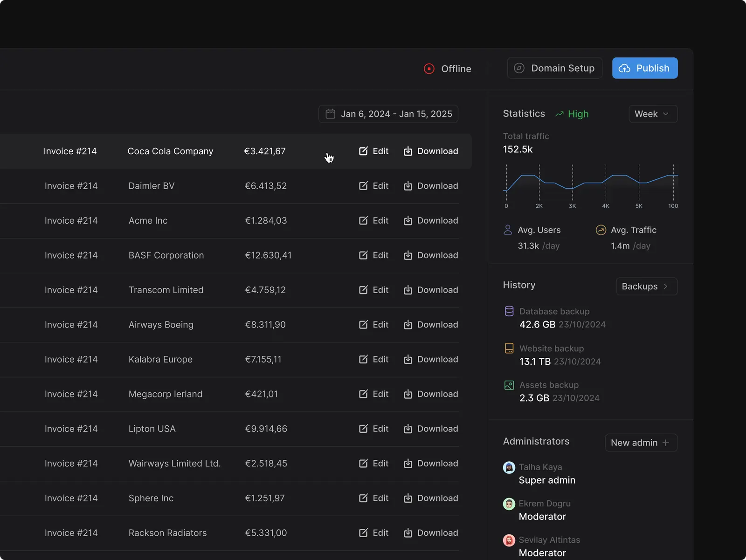Click the €2.518,45 amount for Wairways Limited
Image resolution: width=746 pixels, height=560 pixels.
coord(266,464)
